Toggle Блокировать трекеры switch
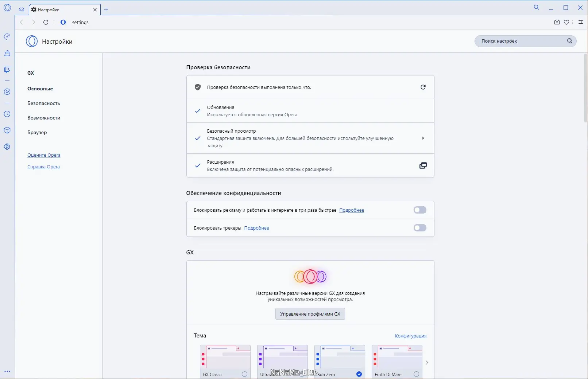 coord(420,228)
